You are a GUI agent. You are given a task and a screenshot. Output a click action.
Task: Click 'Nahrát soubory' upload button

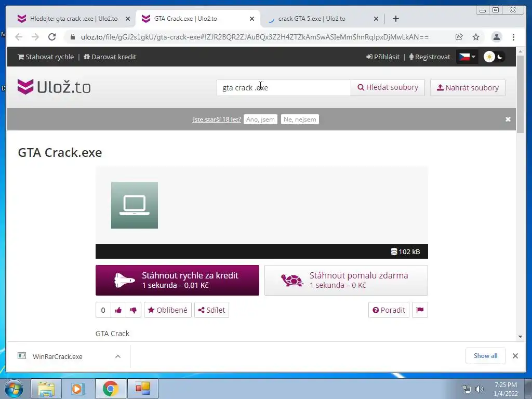point(468,87)
